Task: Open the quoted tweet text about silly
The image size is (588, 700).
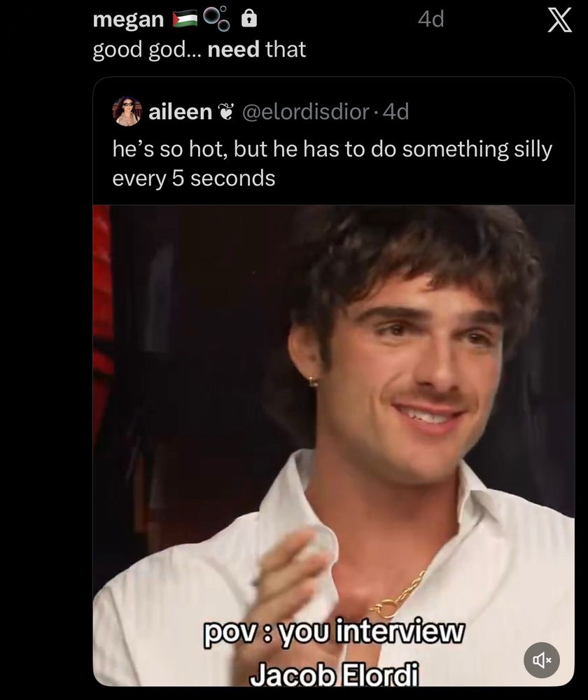Action: 332,163
